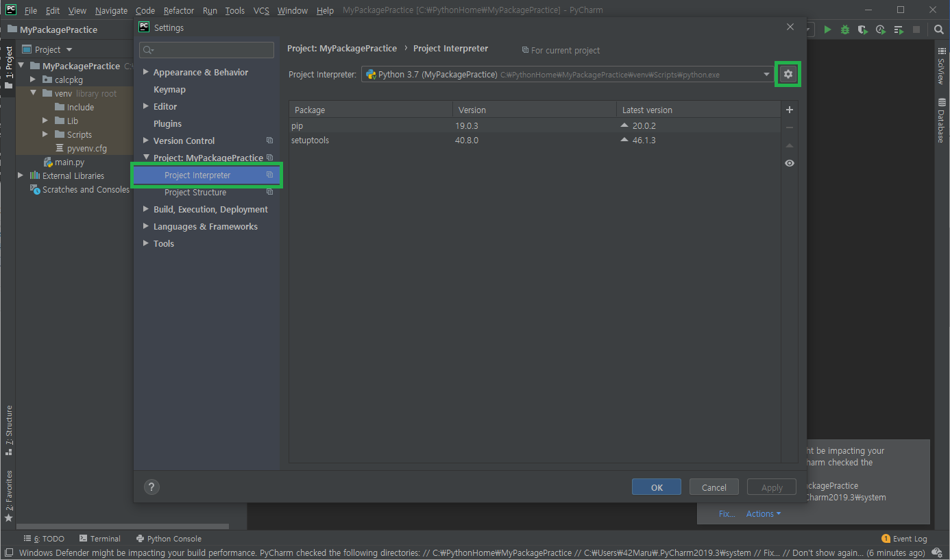The image size is (950, 560).
Task: Focus the settings search field
Action: 207,50
